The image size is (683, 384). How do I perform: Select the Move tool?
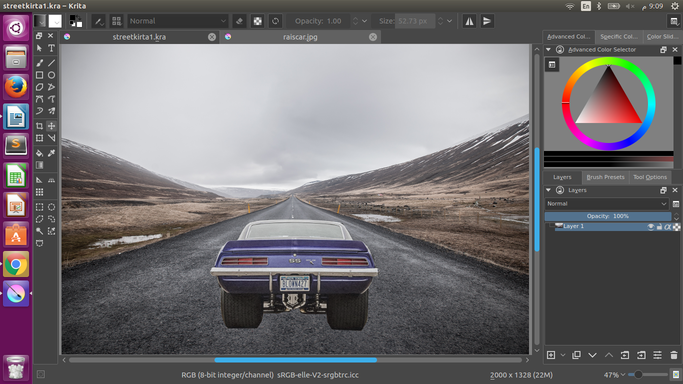[x=51, y=126]
